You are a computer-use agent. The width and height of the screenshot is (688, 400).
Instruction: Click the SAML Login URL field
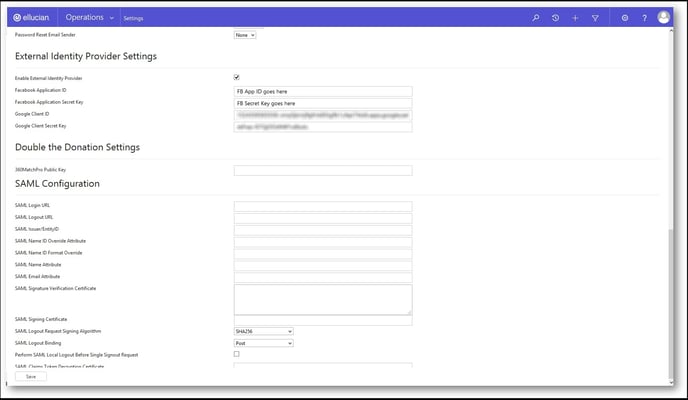tap(323, 206)
